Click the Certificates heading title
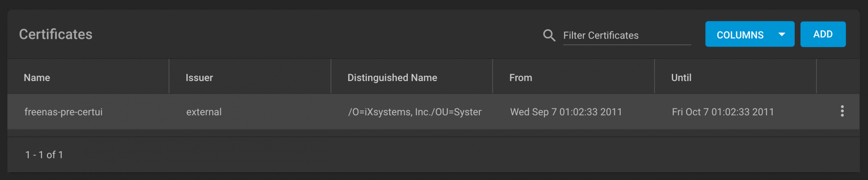Screen dimensions: 868x180 click(x=56, y=34)
